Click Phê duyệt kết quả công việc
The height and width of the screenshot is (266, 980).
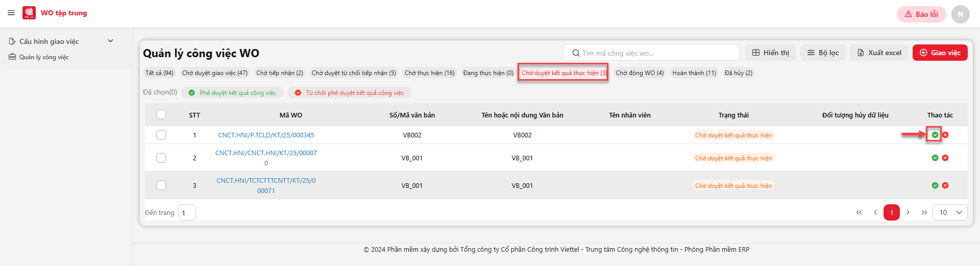[233, 93]
